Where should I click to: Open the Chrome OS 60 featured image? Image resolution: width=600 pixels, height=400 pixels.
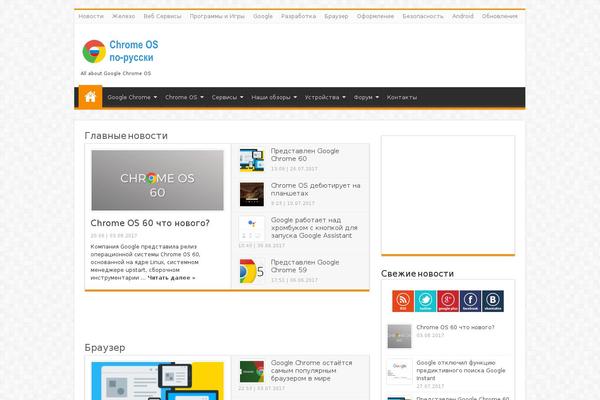point(157,180)
